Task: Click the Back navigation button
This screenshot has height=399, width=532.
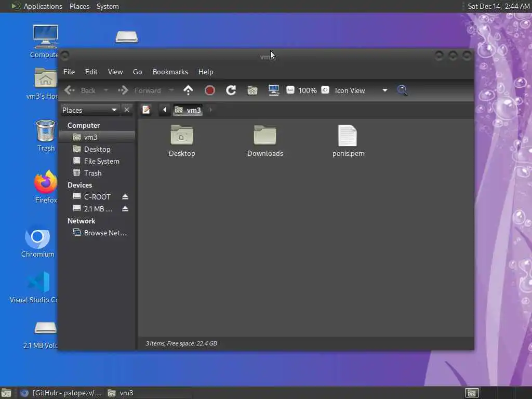Action: [x=81, y=90]
